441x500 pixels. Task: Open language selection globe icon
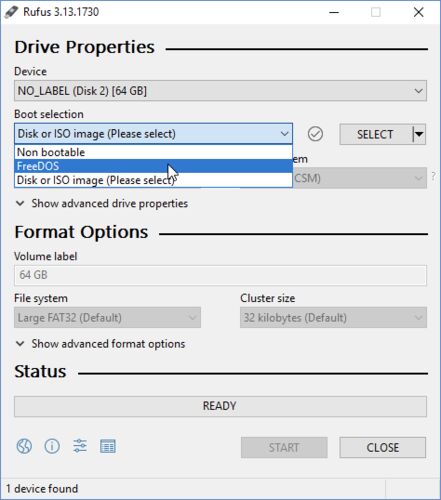(24, 446)
